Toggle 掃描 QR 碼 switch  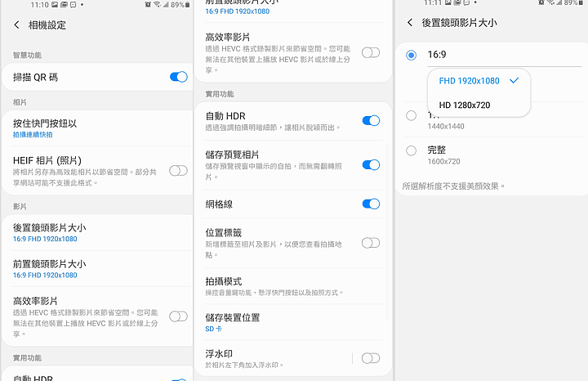click(179, 77)
